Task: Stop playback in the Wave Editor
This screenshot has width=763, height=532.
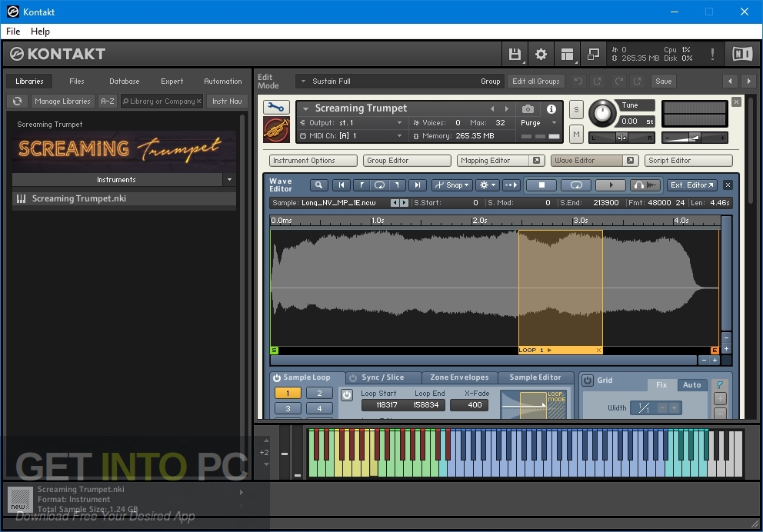Action: pos(541,185)
